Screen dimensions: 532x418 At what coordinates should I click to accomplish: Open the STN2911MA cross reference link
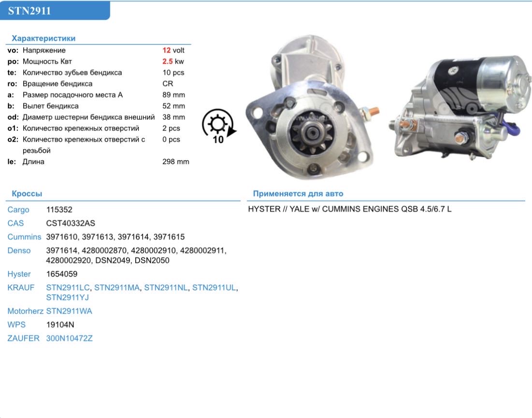(117, 288)
